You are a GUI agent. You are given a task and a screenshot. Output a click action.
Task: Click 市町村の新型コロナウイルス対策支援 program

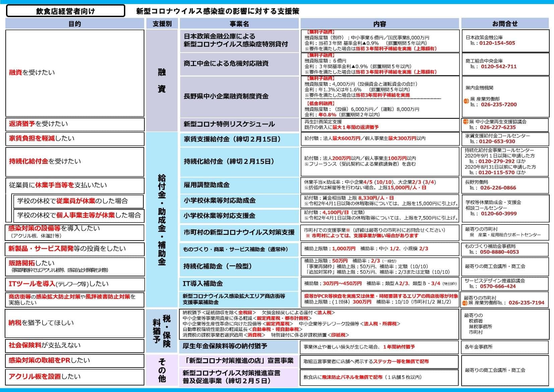[239, 233]
